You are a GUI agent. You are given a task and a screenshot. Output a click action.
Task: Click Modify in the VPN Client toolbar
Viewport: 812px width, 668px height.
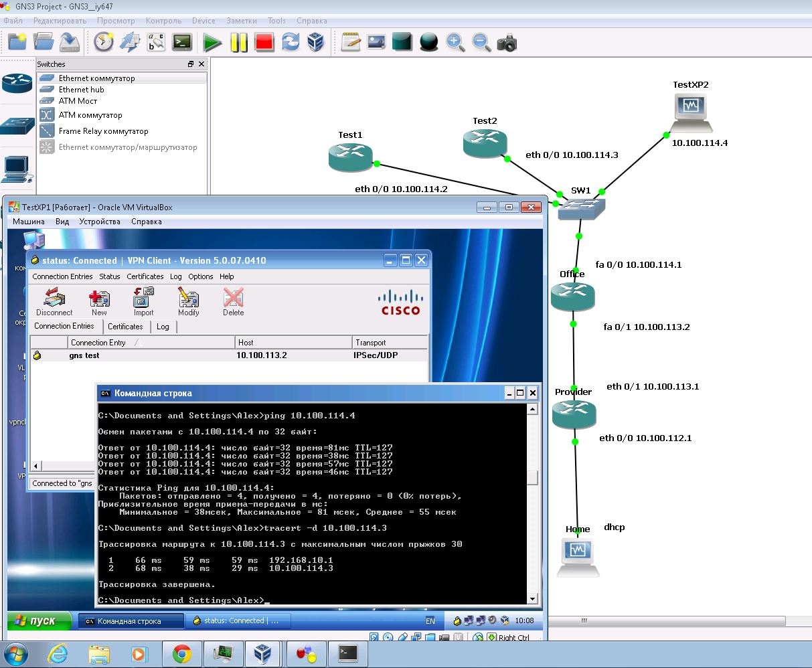pos(188,302)
